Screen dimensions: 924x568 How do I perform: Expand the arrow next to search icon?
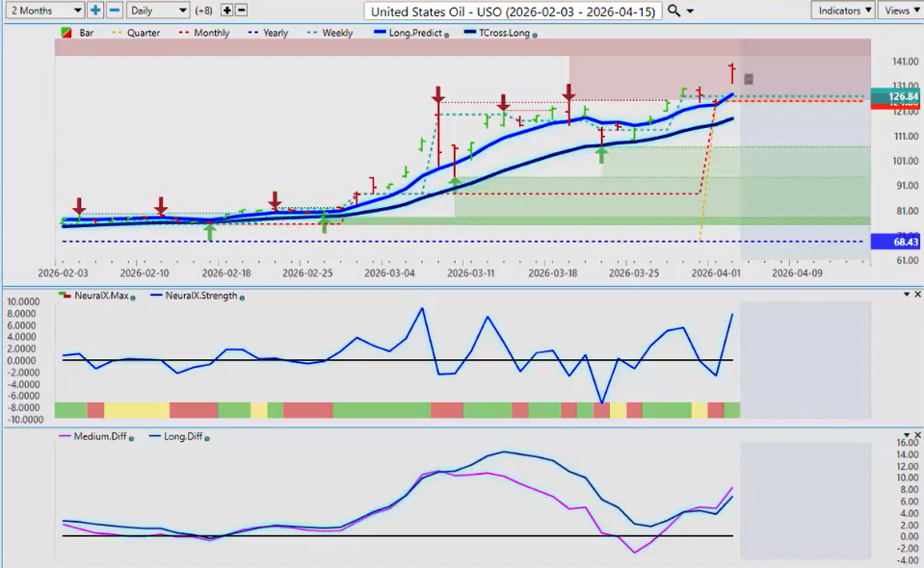[690, 12]
